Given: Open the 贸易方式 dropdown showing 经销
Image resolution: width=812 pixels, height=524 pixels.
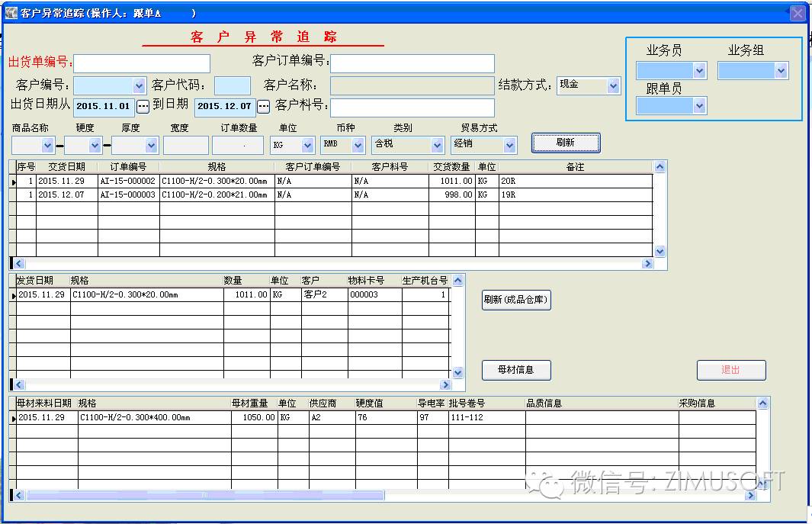Looking at the screenshot, I should (509, 145).
